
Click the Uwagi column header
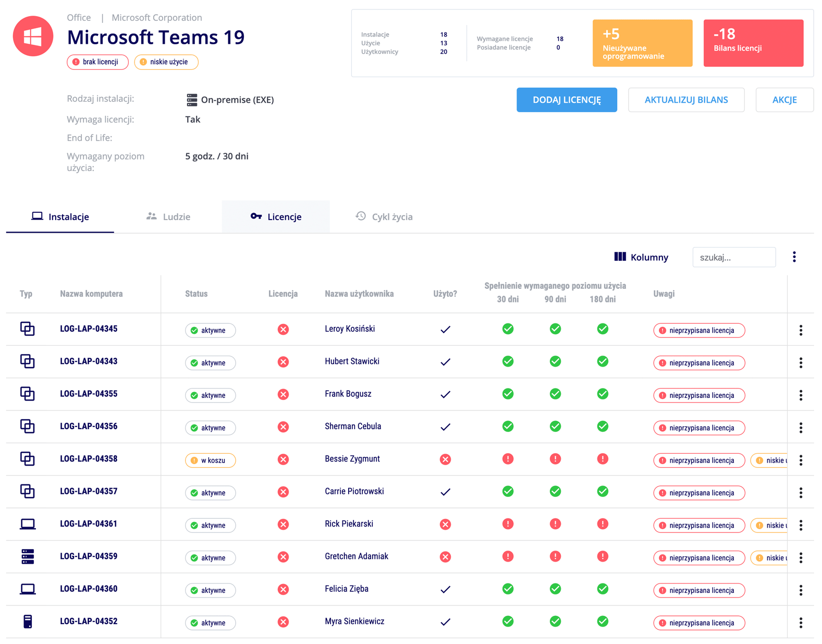[664, 294]
